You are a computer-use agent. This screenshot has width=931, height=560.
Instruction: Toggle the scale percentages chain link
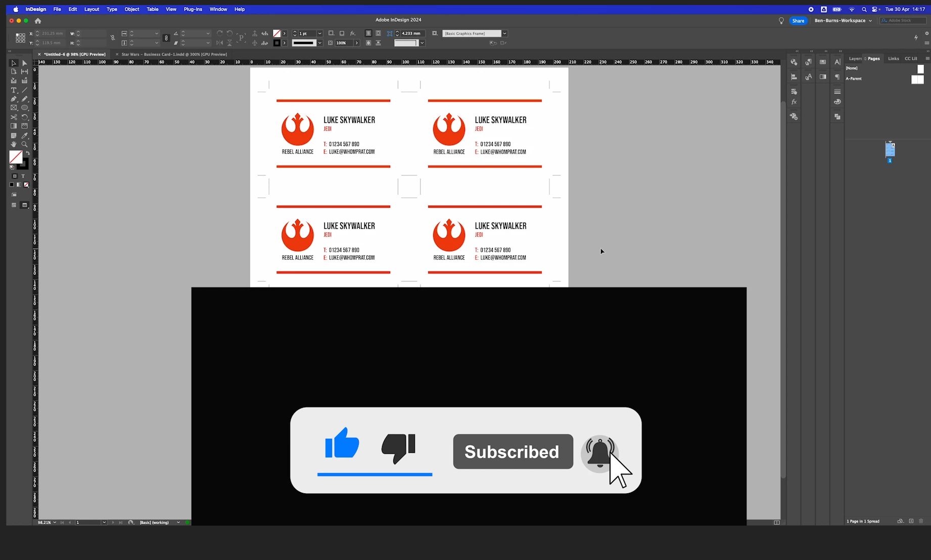(x=166, y=38)
